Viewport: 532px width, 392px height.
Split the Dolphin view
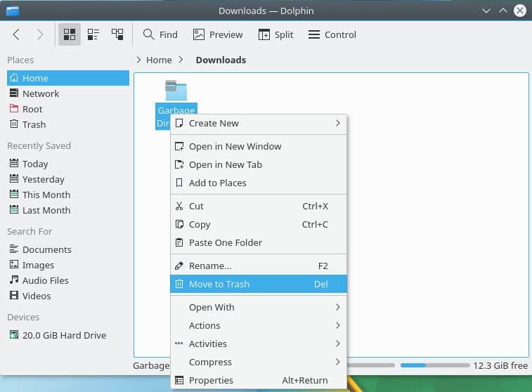[x=275, y=34]
